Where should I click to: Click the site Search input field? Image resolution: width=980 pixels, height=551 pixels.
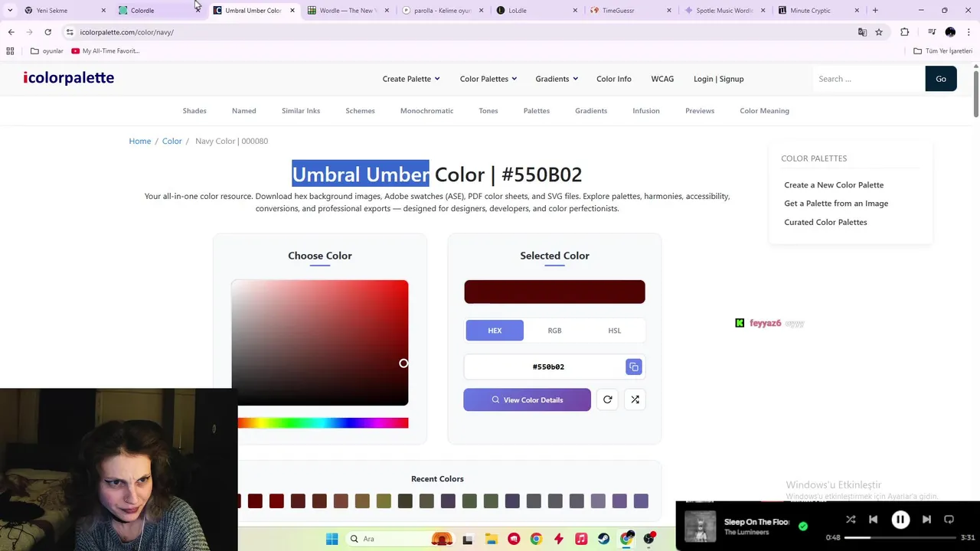[x=868, y=79]
